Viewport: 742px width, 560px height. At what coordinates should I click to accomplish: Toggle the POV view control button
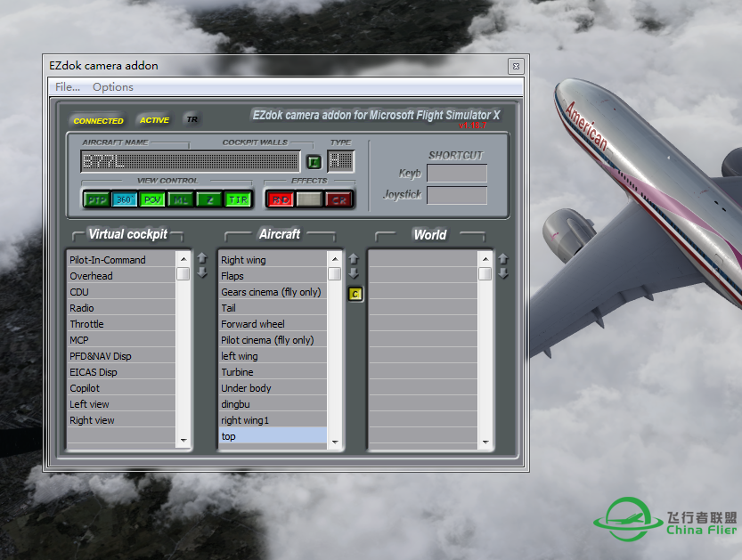coord(152,199)
